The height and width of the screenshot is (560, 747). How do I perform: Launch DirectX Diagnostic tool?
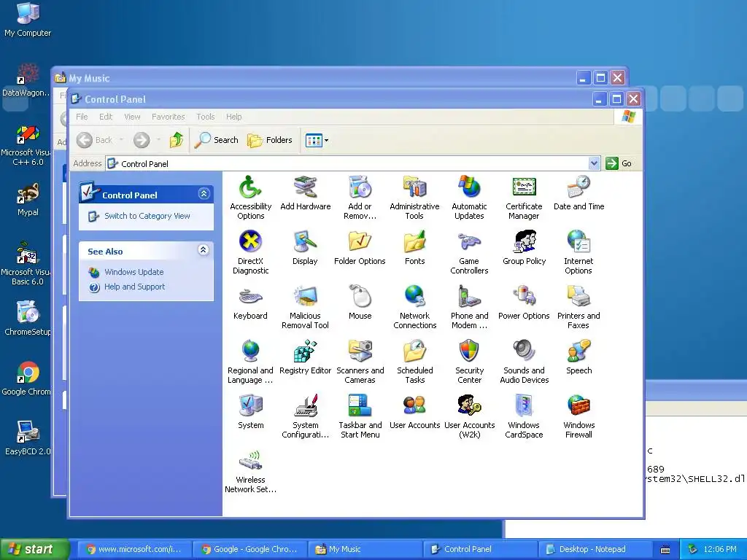(x=251, y=252)
